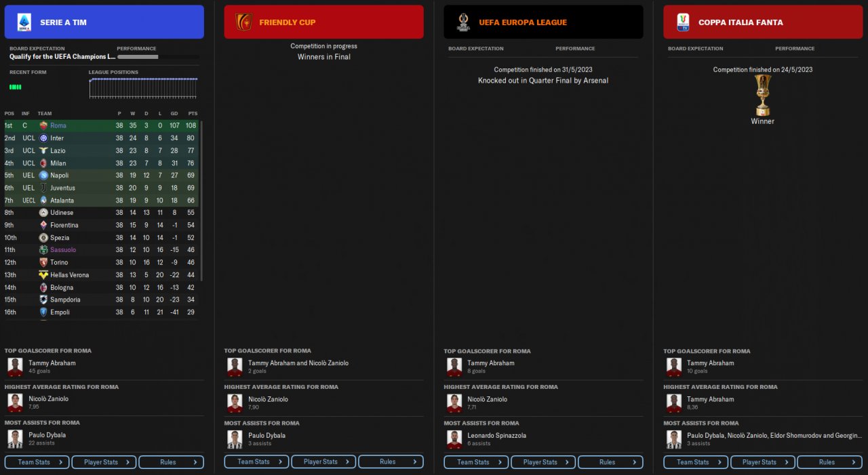This screenshot has width=868, height=475.
Task: Click the league table scrollbar
Action: [201, 200]
